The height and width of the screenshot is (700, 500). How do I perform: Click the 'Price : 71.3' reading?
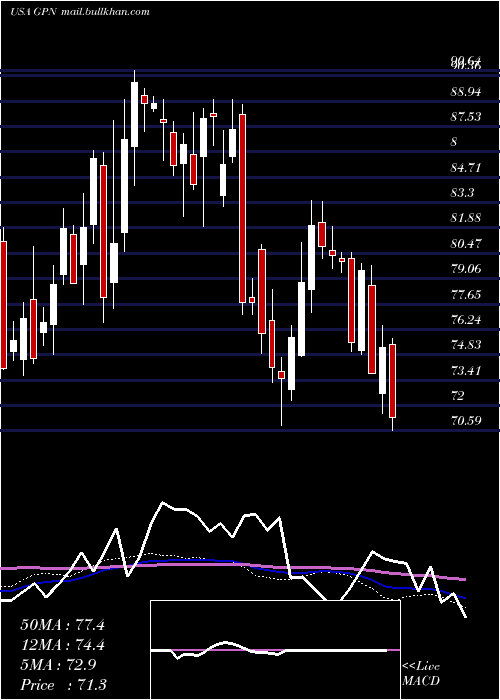[63, 685]
